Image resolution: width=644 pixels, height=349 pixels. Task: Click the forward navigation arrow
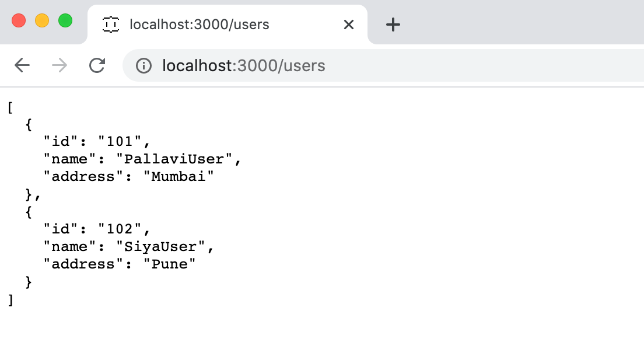[x=58, y=65]
